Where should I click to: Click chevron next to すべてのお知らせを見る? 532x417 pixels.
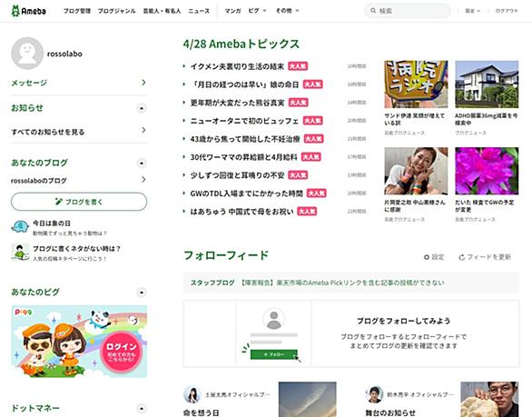(143, 130)
